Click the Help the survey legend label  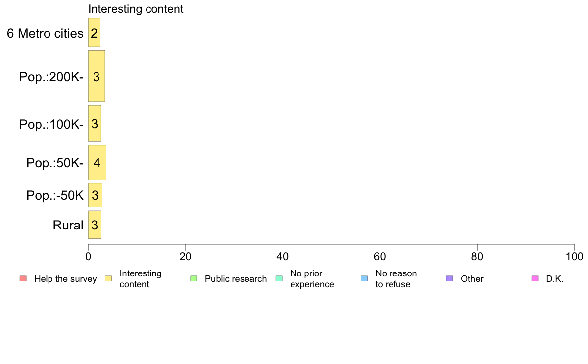coord(66,279)
